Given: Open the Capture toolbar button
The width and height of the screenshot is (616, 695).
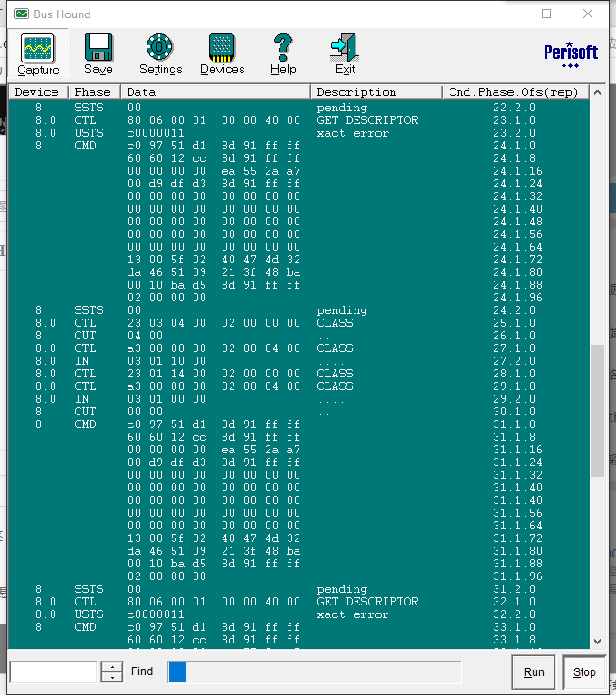Looking at the screenshot, I should (38, 53).
